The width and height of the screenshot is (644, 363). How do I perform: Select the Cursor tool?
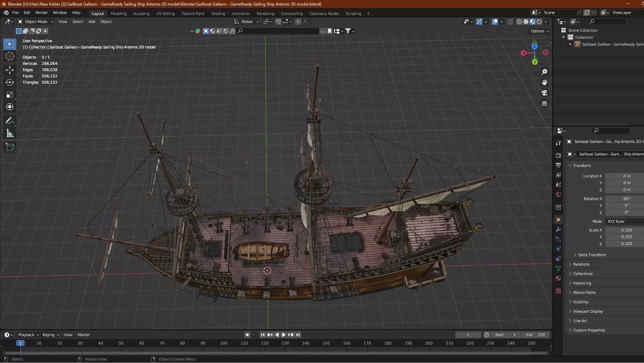coord(10,56)
